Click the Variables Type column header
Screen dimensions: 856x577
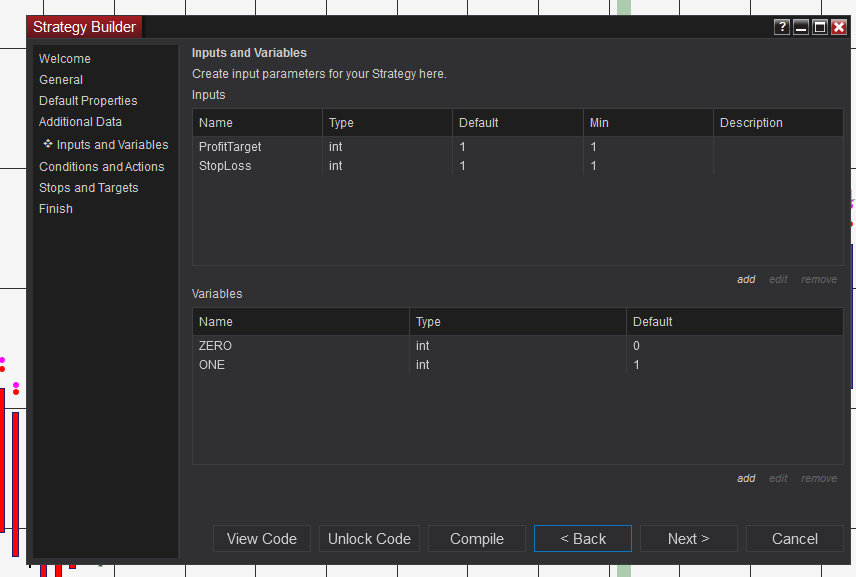pos(518,322)
